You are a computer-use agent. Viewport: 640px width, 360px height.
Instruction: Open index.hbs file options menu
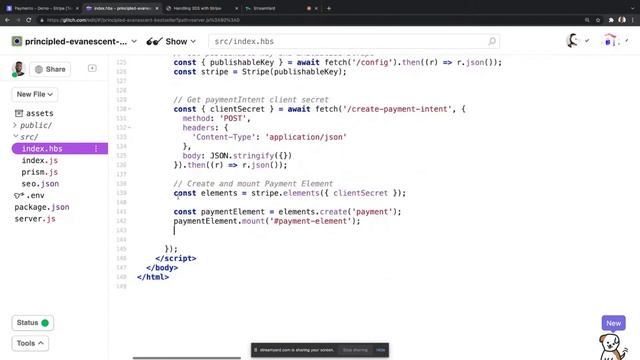(96, 149)
